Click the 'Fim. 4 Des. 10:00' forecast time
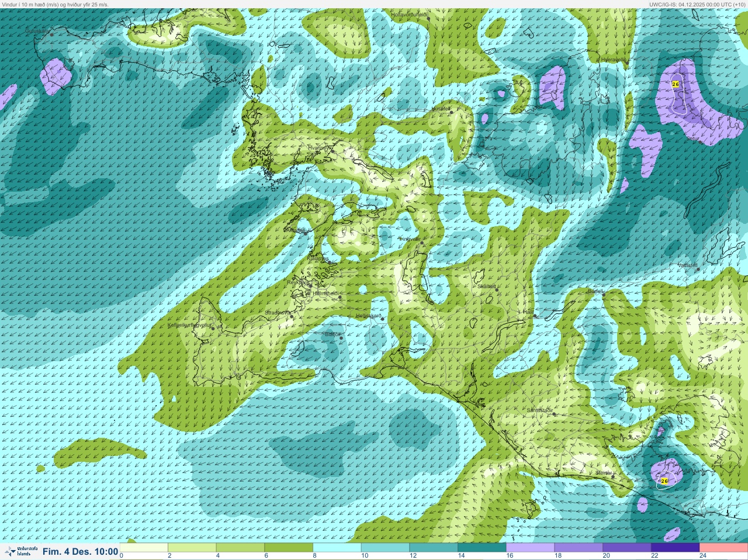This screenshot has height=560, width=748. [80, 551]
